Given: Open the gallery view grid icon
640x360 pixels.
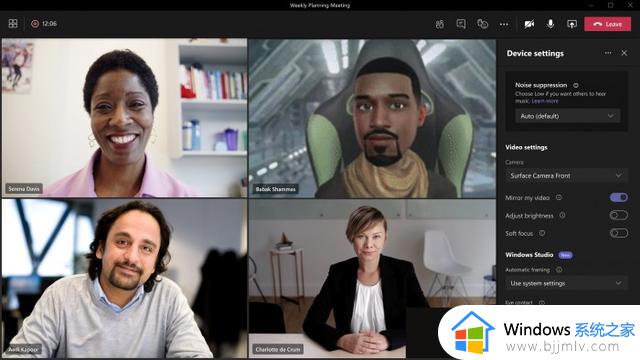Looking at the screenshot, I should pyautogui.click(x=13, y=24).
